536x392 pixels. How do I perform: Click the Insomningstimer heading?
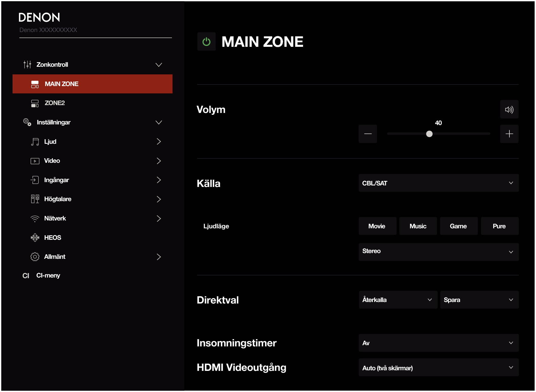pyautogui.click(x=237, y=343)
